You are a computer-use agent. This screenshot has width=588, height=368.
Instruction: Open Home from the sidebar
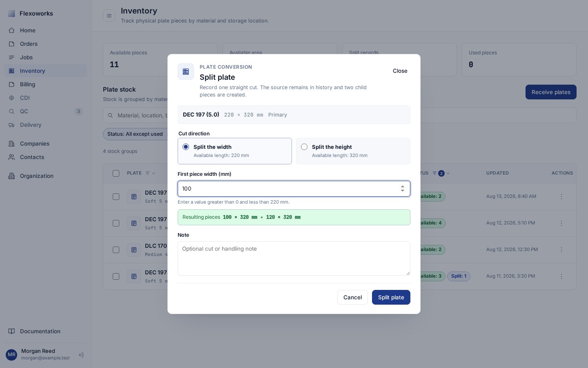click(45, 30)
